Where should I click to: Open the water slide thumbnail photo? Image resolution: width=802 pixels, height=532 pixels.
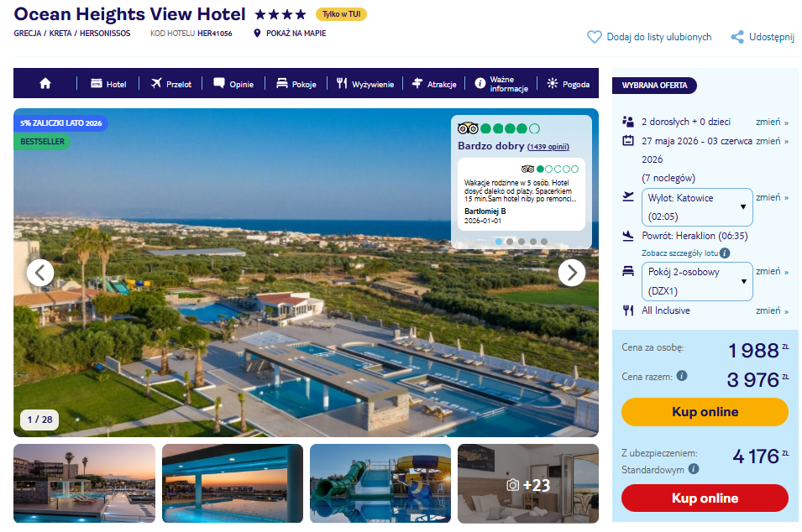380,483
